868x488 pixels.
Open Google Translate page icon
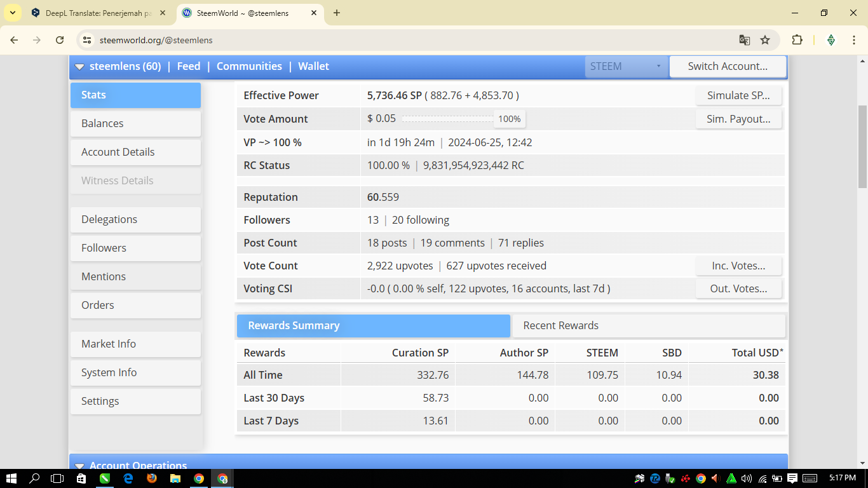point(745,40)
